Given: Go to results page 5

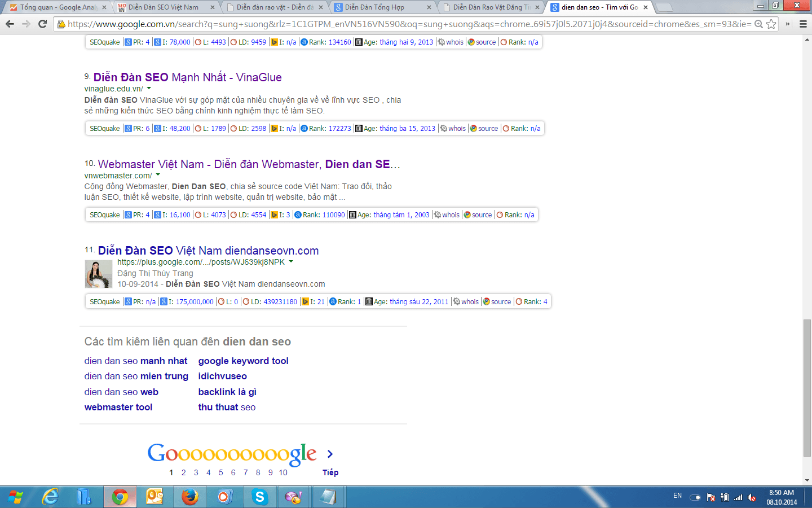Looking at the screenshot, I should pyautogui.click(x=220, y=472).
